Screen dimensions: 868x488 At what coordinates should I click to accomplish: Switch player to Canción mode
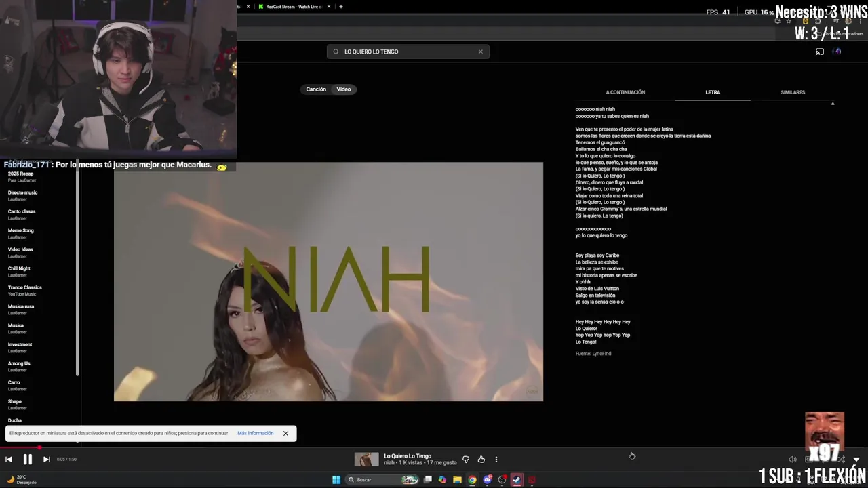coord(316,89)
